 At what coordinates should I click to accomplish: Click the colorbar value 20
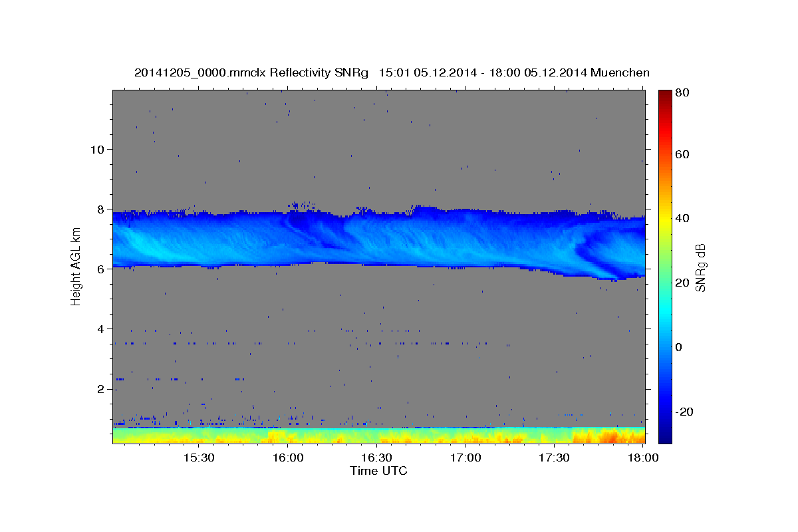[x=682, y=283]
